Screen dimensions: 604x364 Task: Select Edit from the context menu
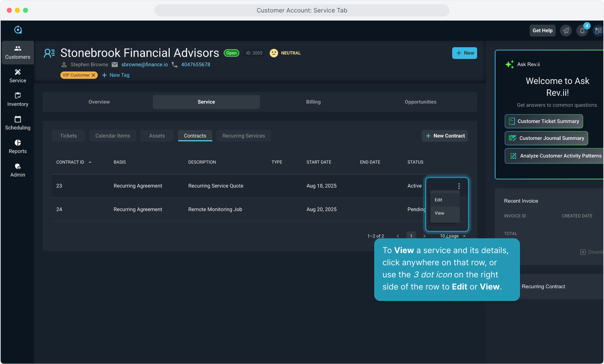[x=438, y=200]
